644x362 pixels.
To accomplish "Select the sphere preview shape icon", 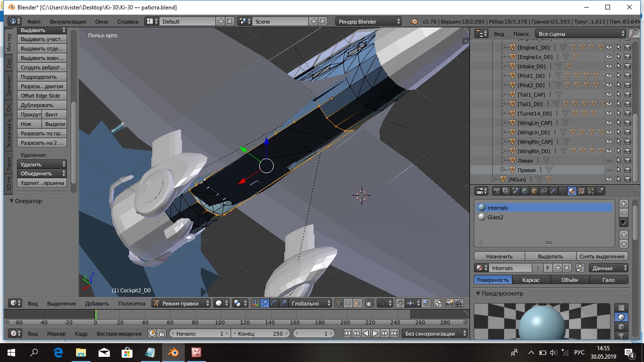I will (x=621, y=317).
